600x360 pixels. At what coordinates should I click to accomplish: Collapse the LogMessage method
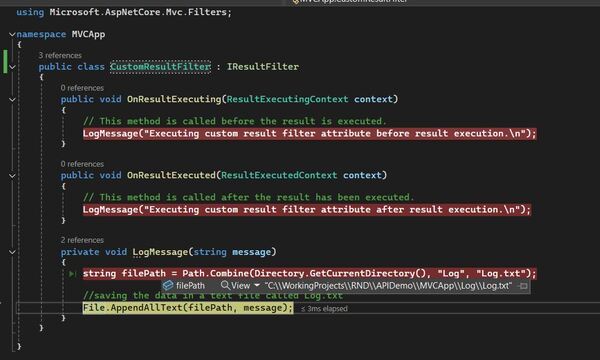click(12, 252)
